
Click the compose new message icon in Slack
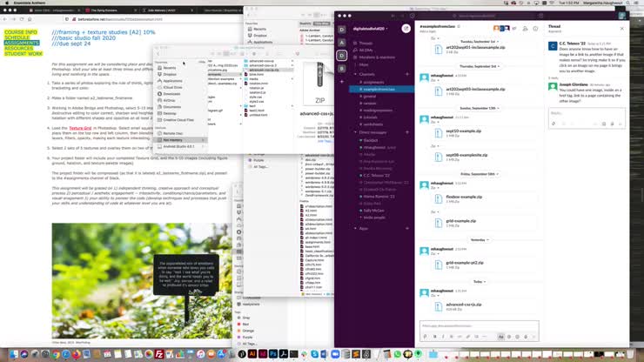406,28
